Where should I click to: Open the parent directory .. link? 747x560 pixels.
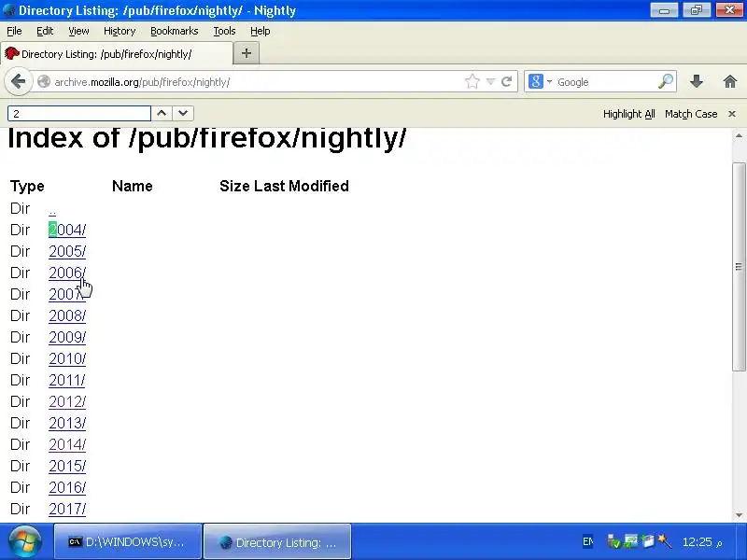point(52,209)
